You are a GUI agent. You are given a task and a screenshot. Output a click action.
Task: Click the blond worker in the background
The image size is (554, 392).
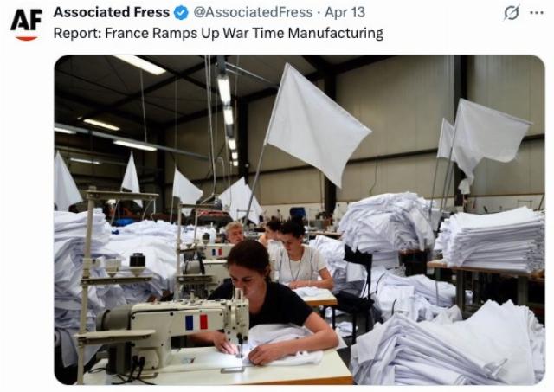(x=235, y=233)
